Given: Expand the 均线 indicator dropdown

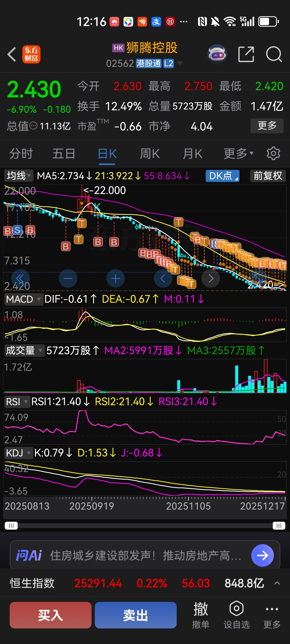Looking at the screenshot, I should click(x=19, y=176).
